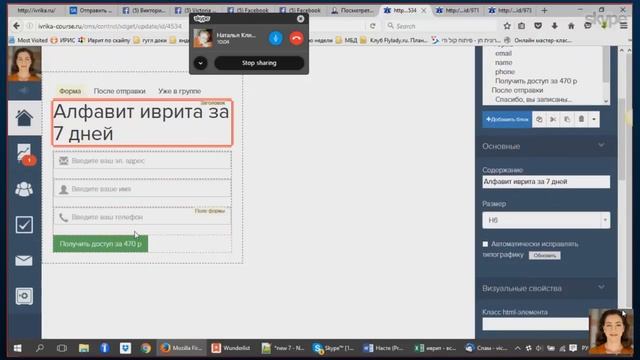Toggle automatic typography correction checkbox
640x360 pixels.
[x=485, y=244]
